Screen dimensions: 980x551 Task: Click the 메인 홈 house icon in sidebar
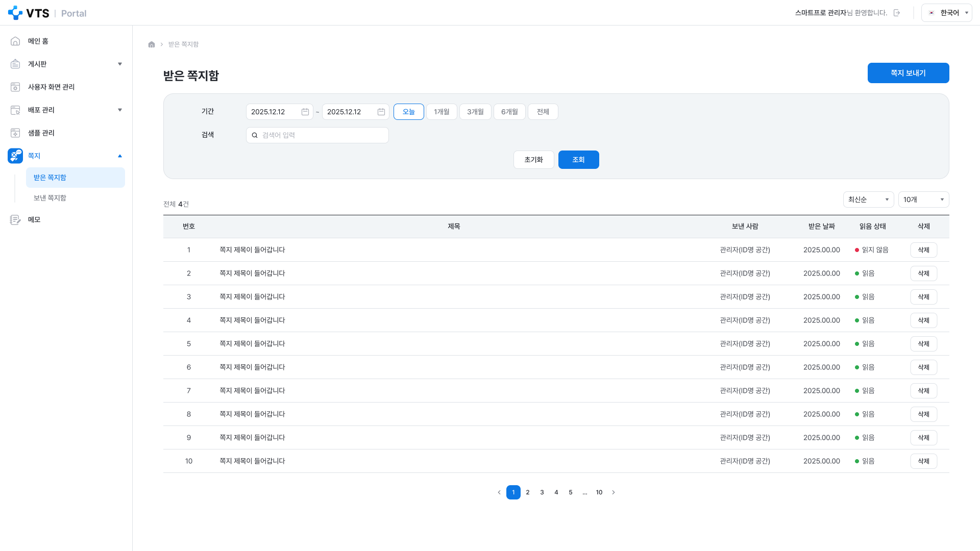point(15,41)
